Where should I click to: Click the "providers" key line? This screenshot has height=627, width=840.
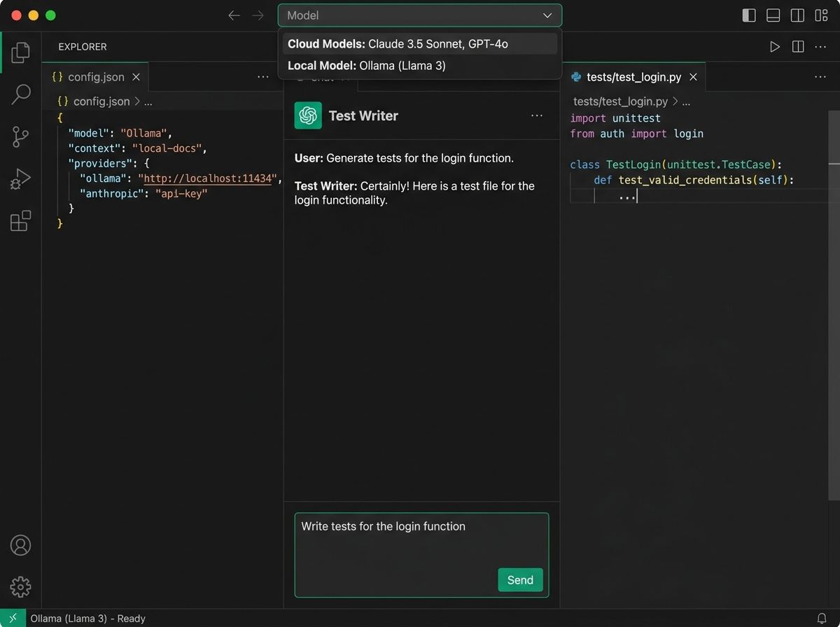point(108,163)
